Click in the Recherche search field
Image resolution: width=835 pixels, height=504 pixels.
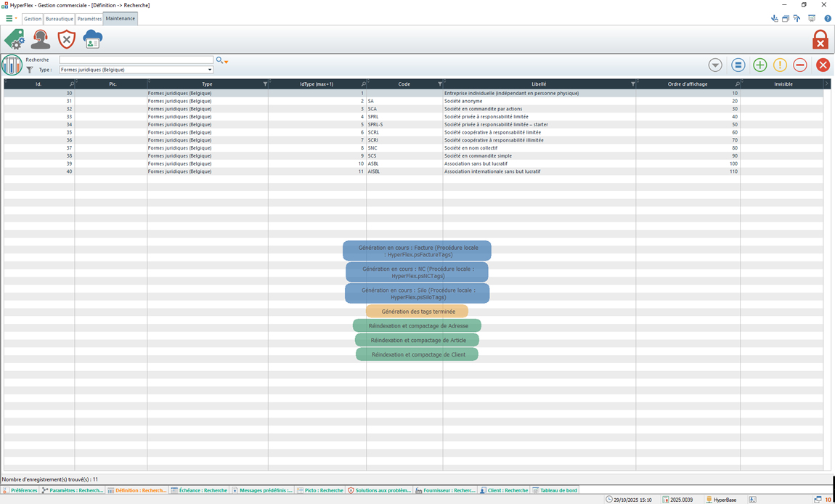[136, 60]
